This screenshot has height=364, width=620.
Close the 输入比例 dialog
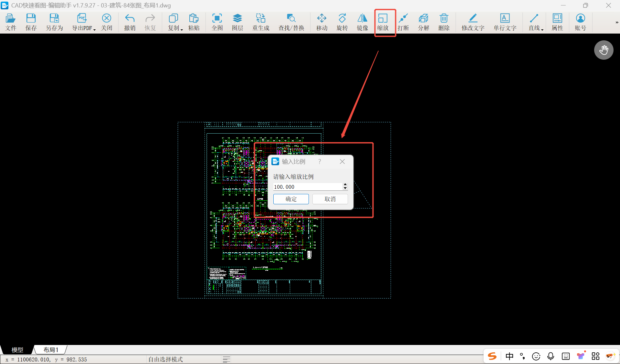[x=342, y=161]
